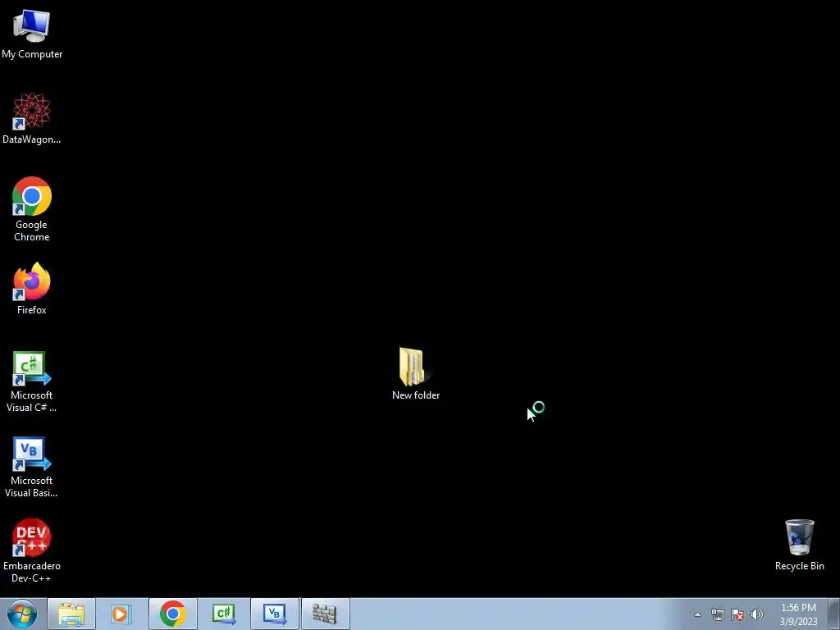
Task: Select the Recycle Bin icon
Action: pos(799,545)
